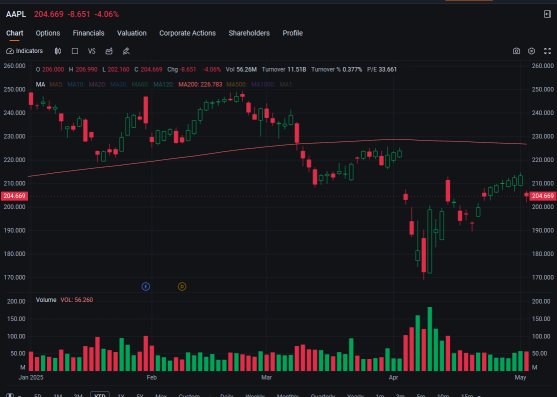Select the Max time range
Screen dimensions: 557x397
click(161, 395)
